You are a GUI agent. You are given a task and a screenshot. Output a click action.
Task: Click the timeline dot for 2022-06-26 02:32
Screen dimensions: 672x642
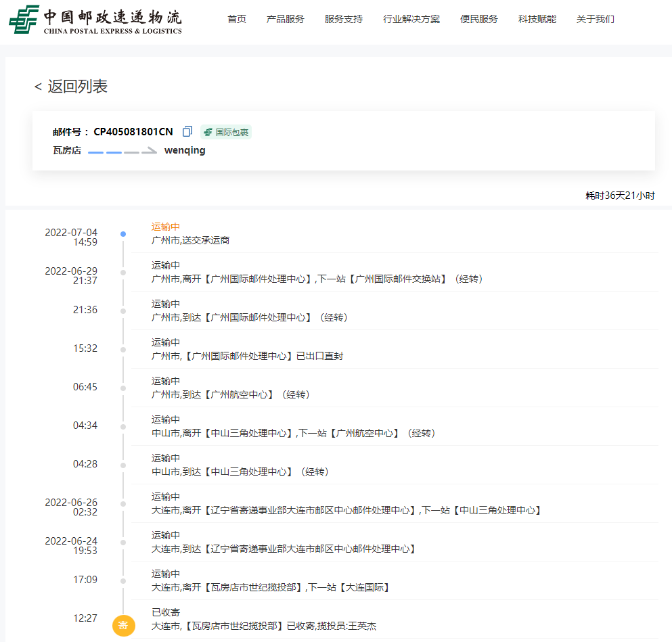[x=123, y=504]
